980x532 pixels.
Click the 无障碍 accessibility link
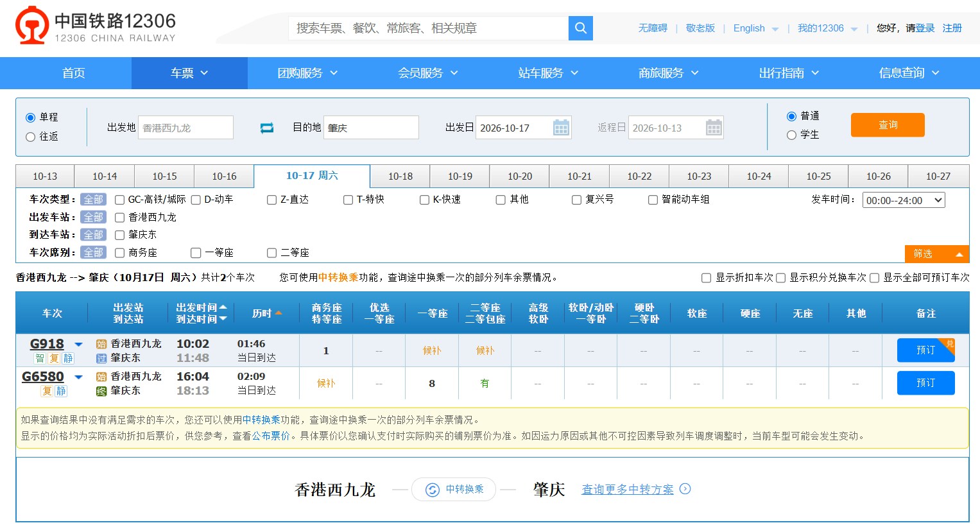point(653,28)
